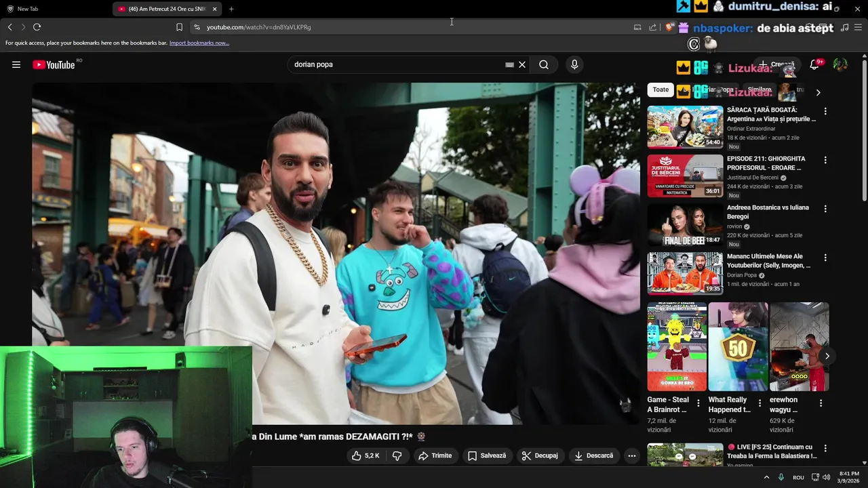Clear the 'dorian popa' search text
The height and width of the screenshot is (488, 868).
[x=522, y=64]
